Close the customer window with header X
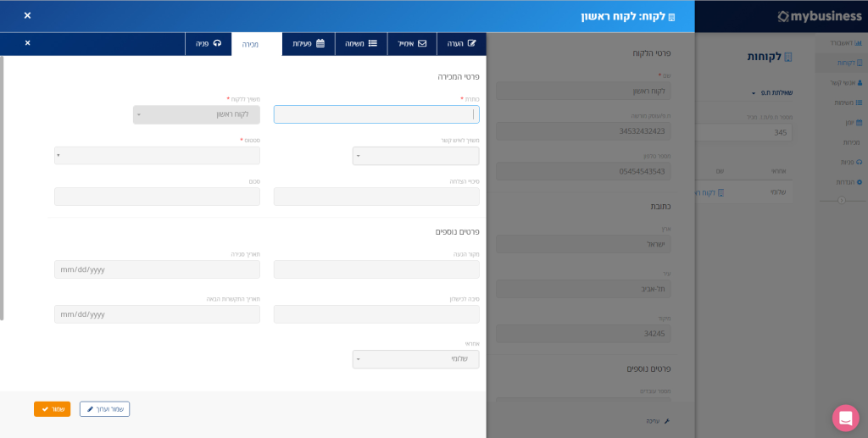 click(x=28, y=15)
